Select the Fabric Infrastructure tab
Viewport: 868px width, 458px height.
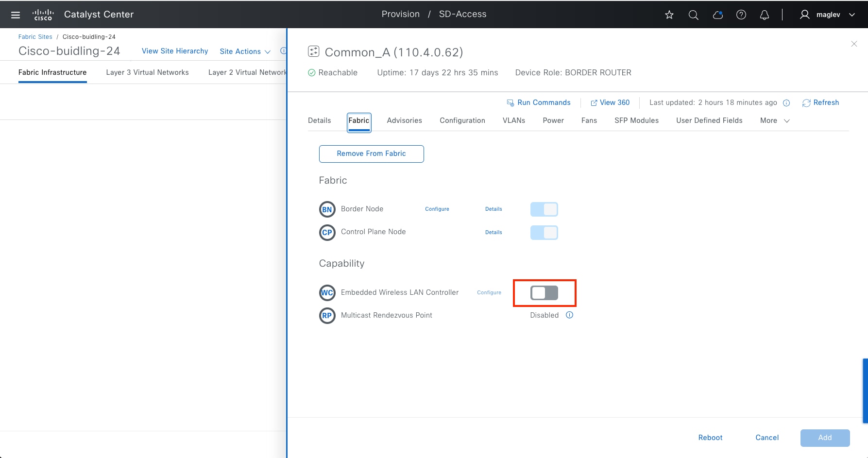click(x=52, y=72)
